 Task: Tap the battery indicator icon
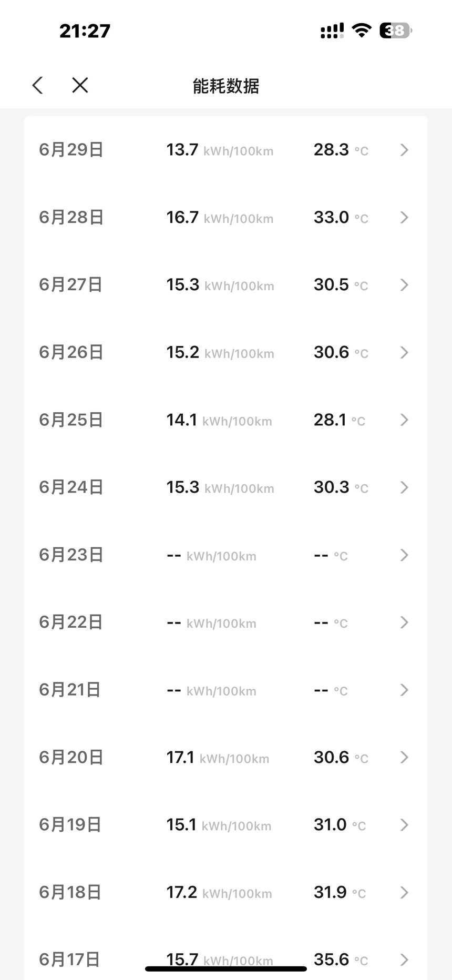click(x=396, y=30)
